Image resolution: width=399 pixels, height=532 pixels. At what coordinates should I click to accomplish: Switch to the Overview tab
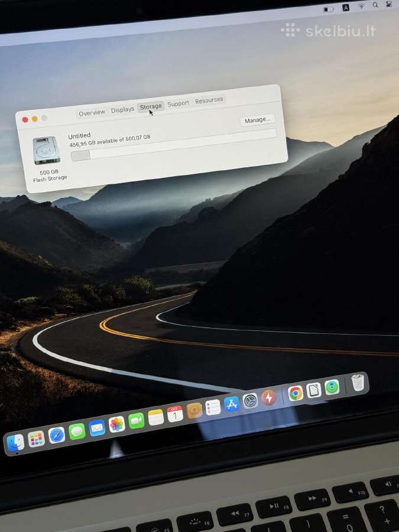[92, 113]
